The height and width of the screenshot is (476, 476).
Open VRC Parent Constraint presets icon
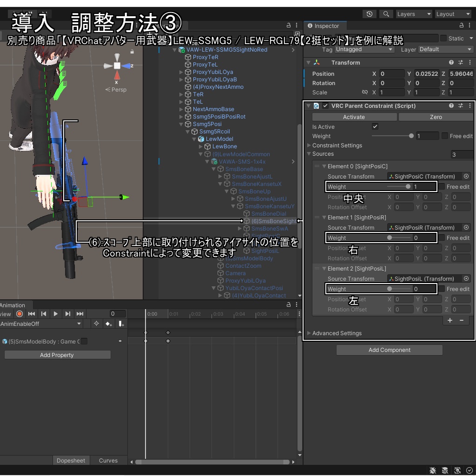pyautogui.click(x=461, y=106)
